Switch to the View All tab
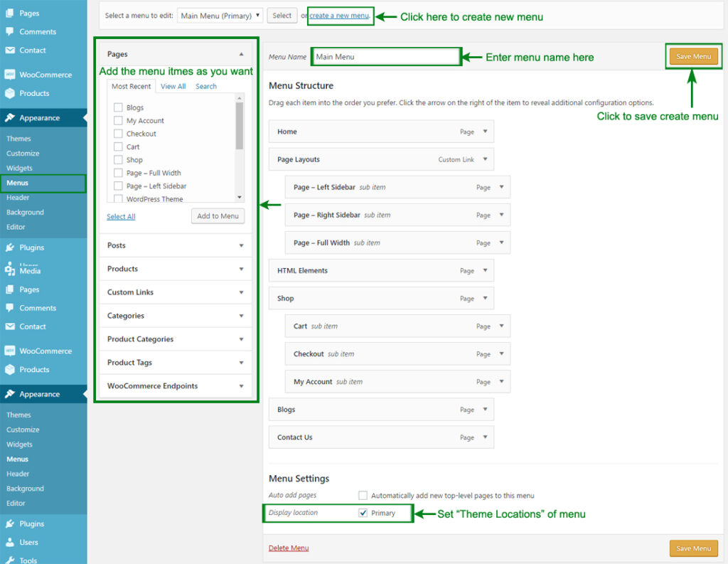Viewport: 728px width, 564px height. (173, 86)
